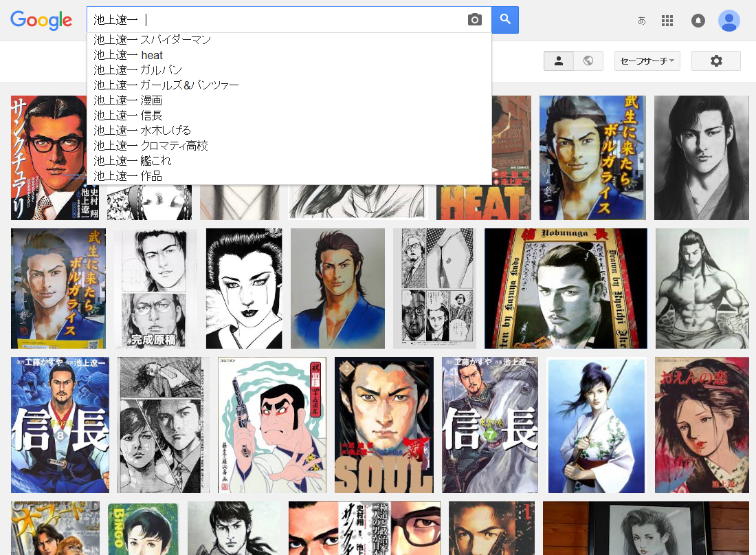The height and width of the screenshot is (555, 756).
Task: Click the blue search magnifier button
Action: click(505, 20)
